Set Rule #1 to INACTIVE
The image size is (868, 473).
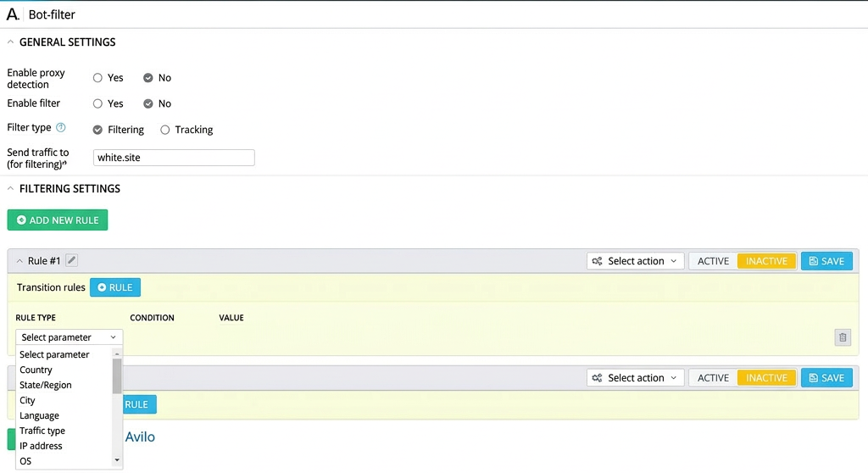766,261
